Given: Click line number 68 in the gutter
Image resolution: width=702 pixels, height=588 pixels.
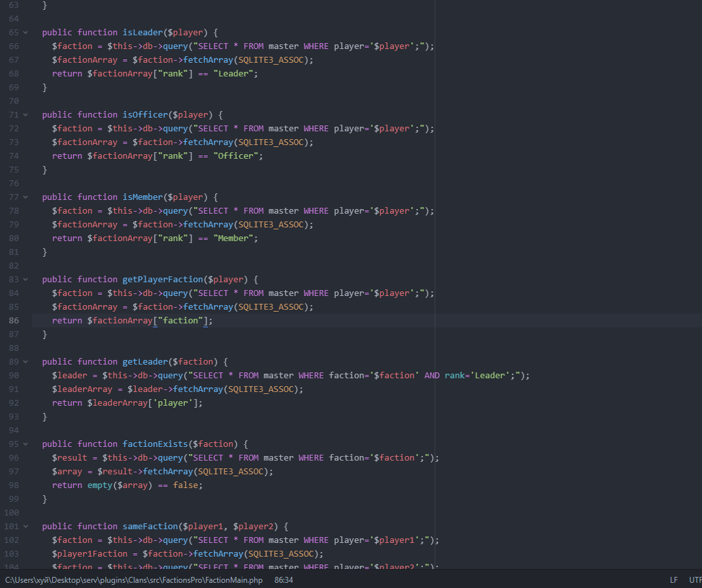Looking at the screenshot, I should pos(14,74).
